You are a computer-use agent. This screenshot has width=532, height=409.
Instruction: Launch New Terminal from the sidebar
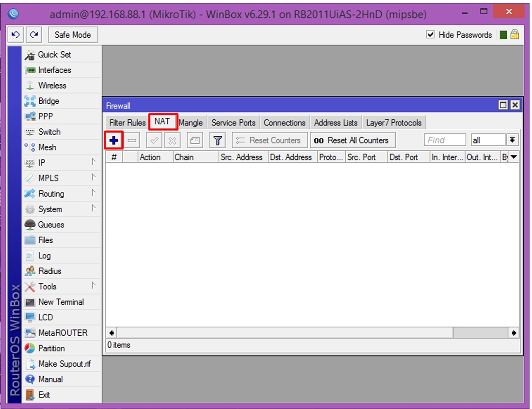pos(62,302)
